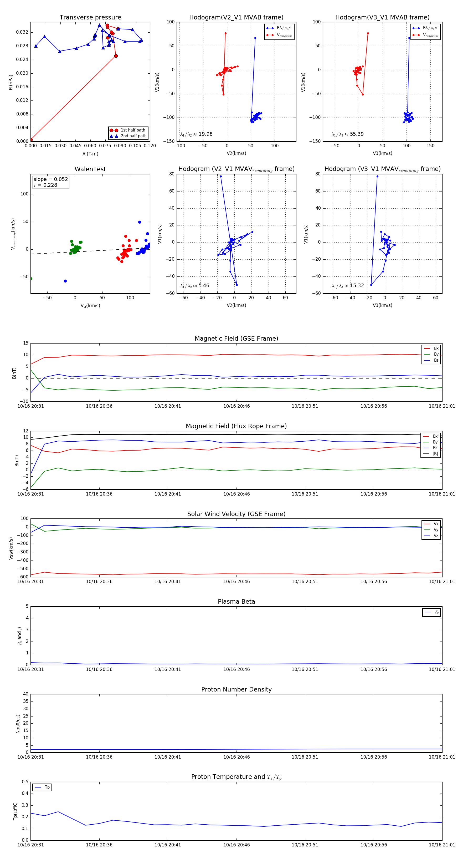Screen dimensions: 473x868
Task: Click the Vremaining(km/s) y-axis label of WalenTest
Action: pyautogui.click(x=13, y=234)
